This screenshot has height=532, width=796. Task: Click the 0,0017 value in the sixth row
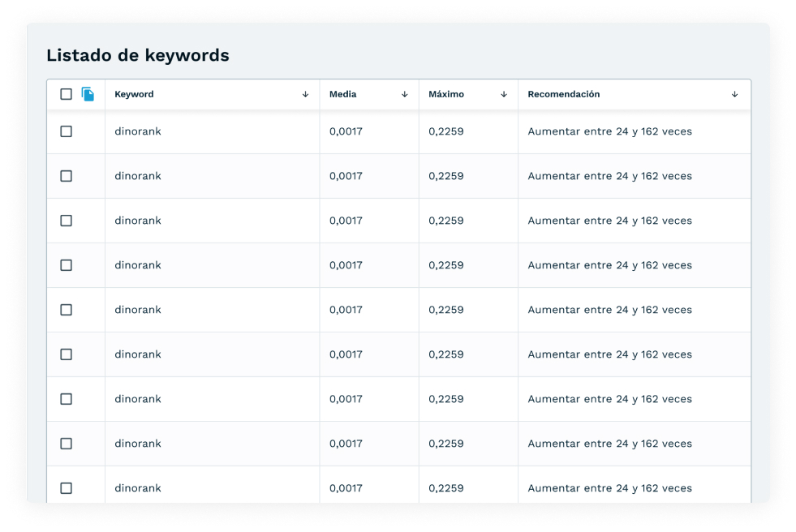[x=346, y=354]
